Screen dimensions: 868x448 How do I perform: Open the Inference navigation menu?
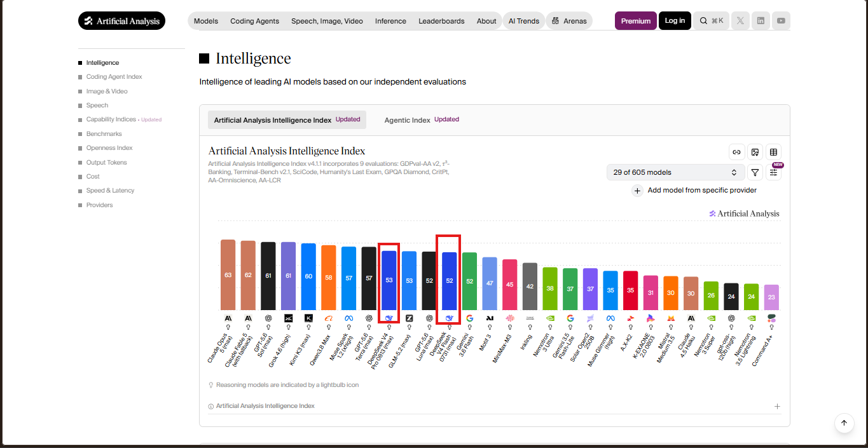point(390,21)
